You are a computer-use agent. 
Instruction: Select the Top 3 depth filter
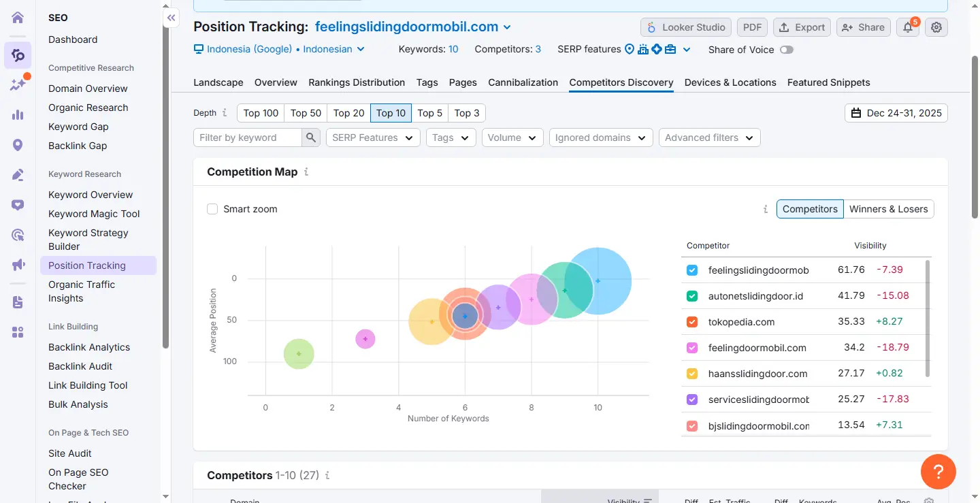tap(467, 113)
